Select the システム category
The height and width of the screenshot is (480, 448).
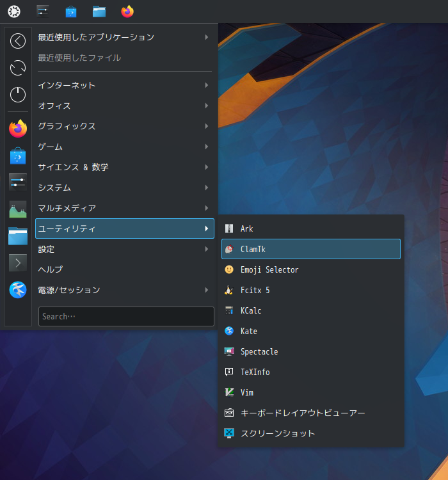pyautogui.click(x=125, y=188)
